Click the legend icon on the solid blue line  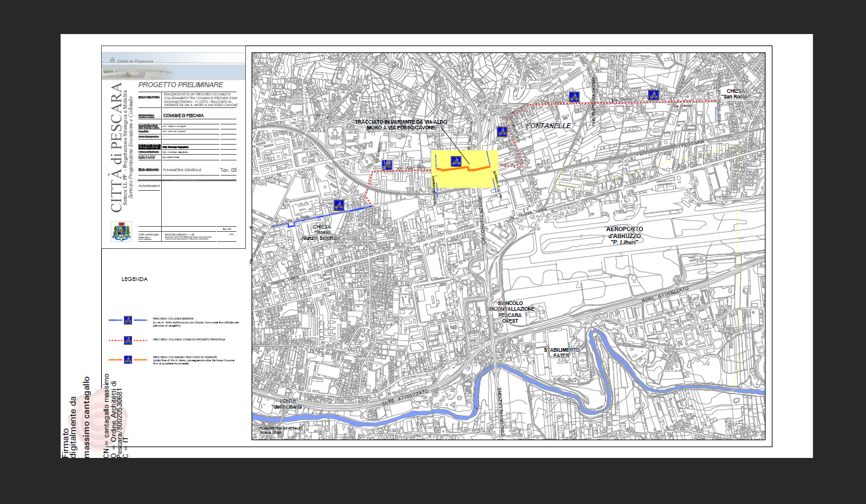point(128,320)
